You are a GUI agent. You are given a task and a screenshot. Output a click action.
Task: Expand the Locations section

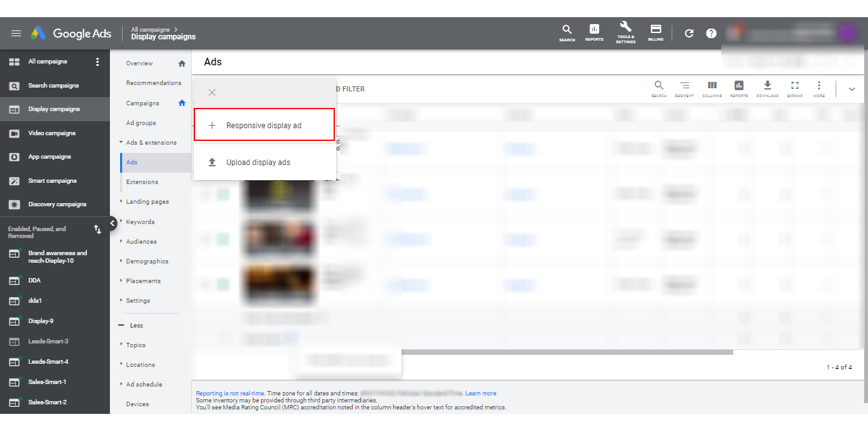click(140, 365)
